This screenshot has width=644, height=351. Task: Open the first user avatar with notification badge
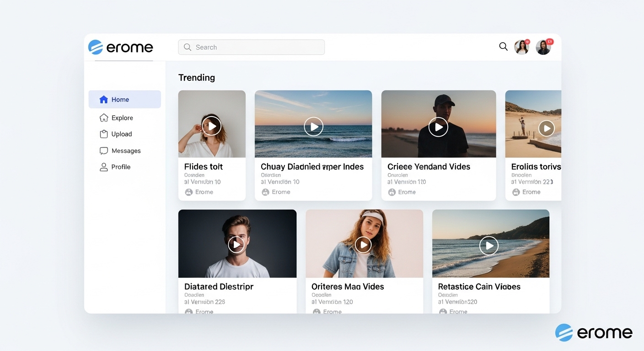(521, 47)
